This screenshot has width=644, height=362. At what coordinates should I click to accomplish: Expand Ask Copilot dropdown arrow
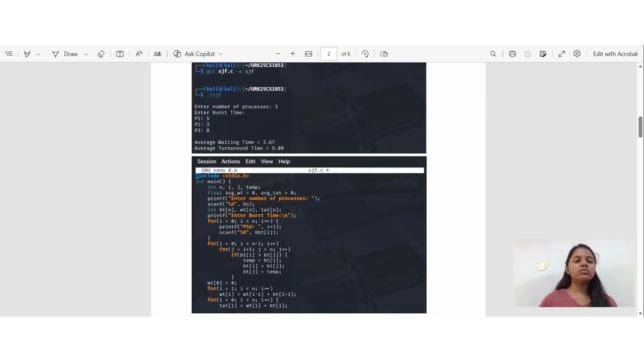[220, 54]
